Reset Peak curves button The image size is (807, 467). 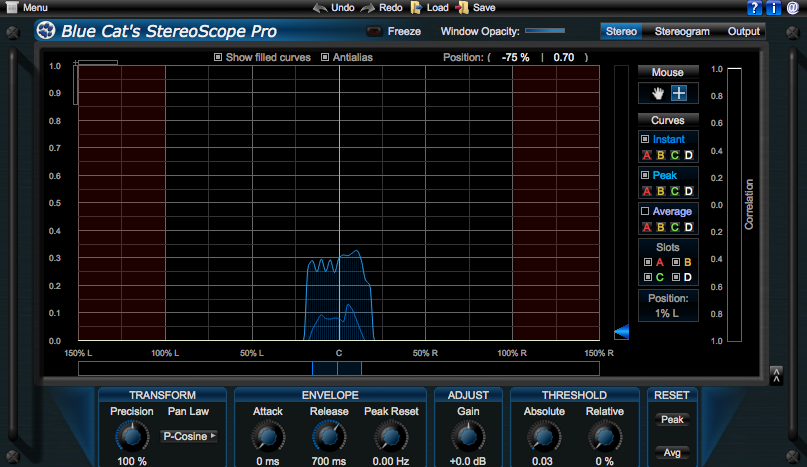(672, 420)
